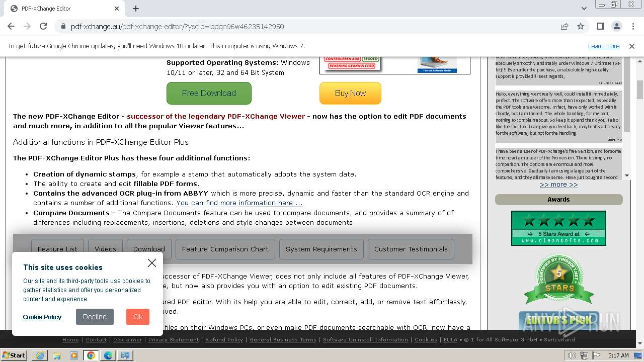644x362 pixels.
Task: Open the Feature List tab
Action: (x=57, y=249)
